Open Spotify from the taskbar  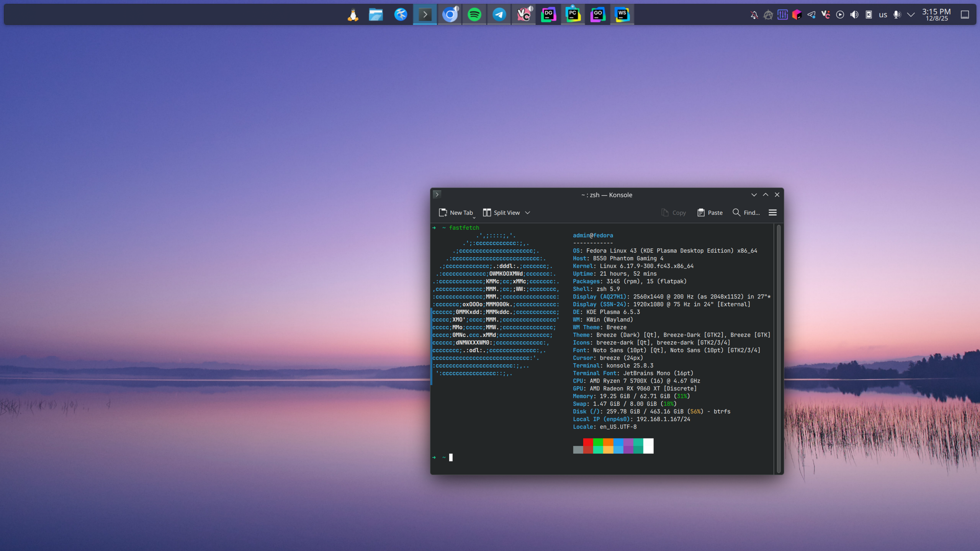point(474,15)
